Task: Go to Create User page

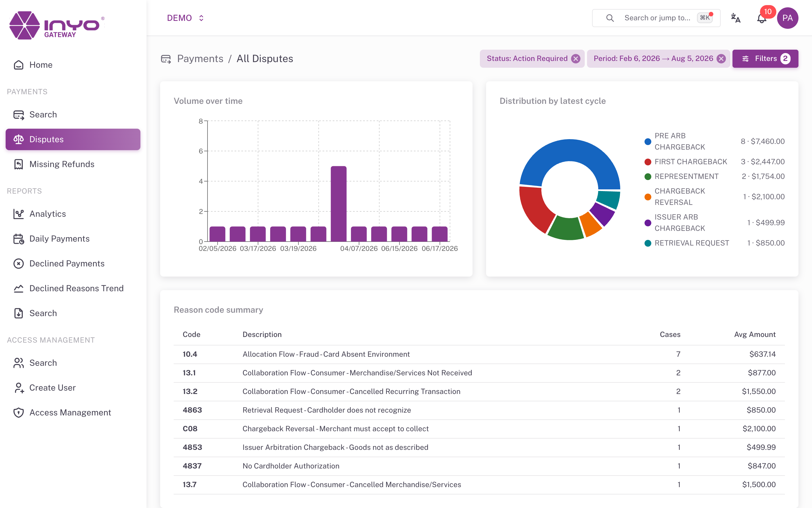Action: [73, 388]
